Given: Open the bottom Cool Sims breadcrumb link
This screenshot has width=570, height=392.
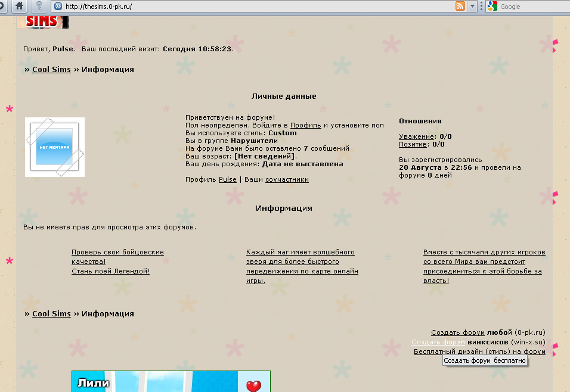Looking at the screenshot, I should [51, 313].
